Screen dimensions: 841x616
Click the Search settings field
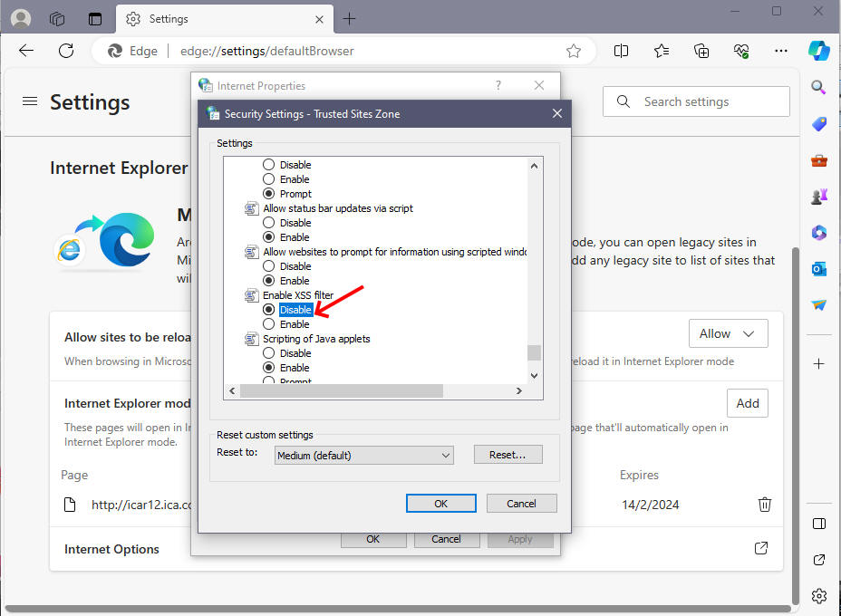696,101
